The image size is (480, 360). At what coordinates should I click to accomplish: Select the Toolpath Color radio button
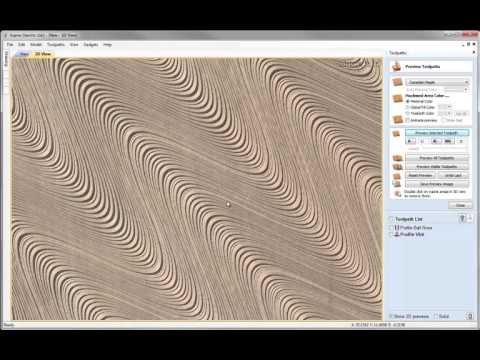click(x=407, y=113)
